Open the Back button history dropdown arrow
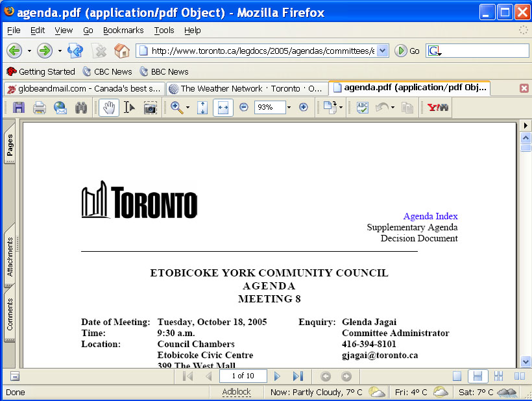This screenshot has height=401, width=532. coord(29,51)
